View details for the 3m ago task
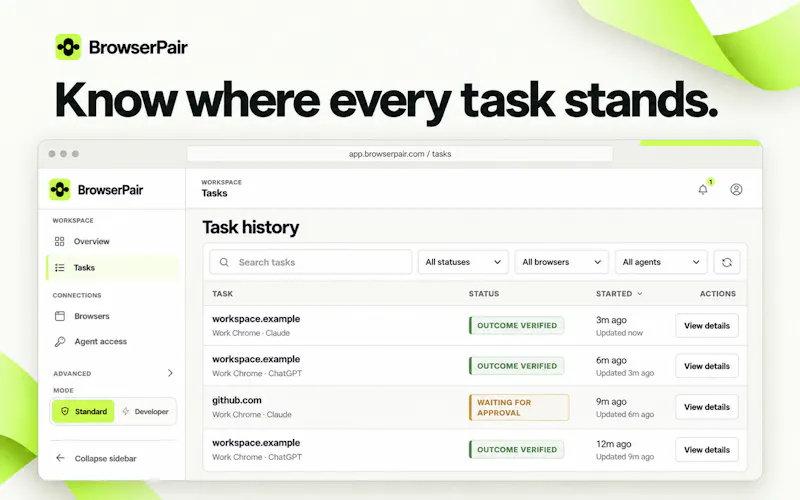800x500 pixels. pos(707,326)
